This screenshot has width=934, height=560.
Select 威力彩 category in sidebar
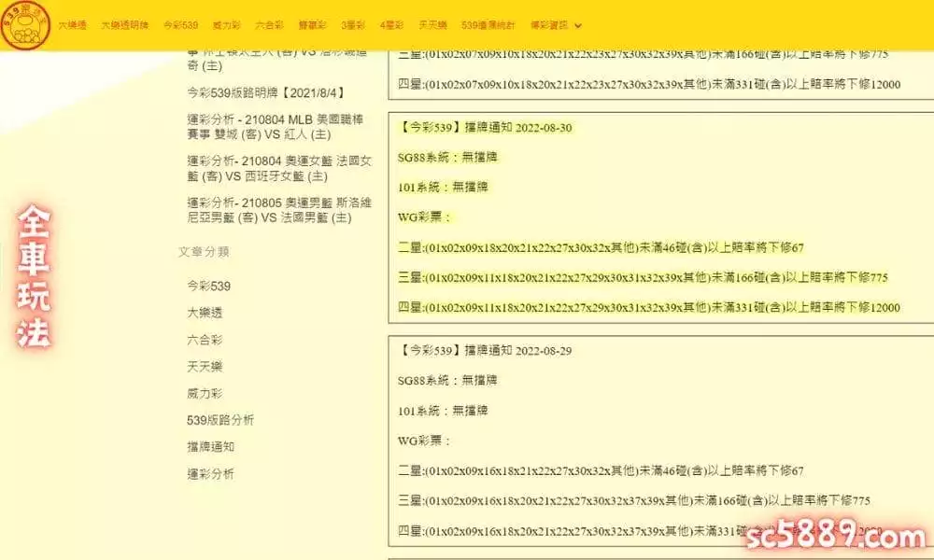[x=205, y=393]
